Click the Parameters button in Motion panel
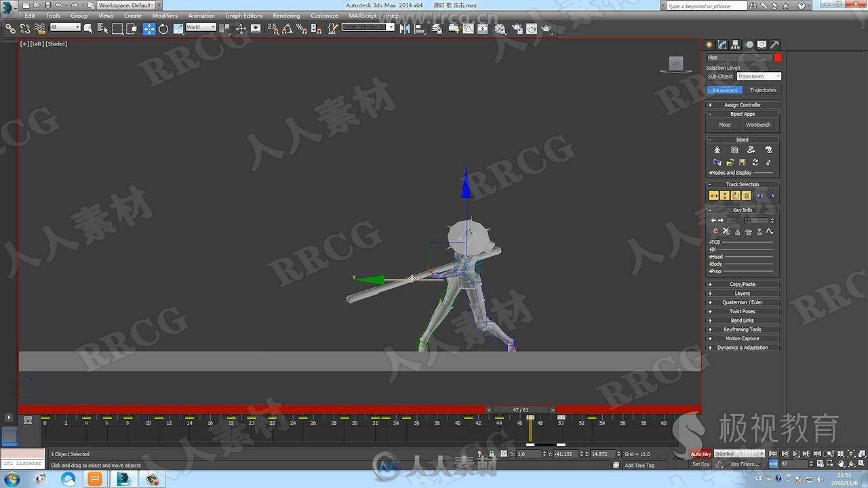The width and height of the screenshot is (868, 488). [725, 90]
